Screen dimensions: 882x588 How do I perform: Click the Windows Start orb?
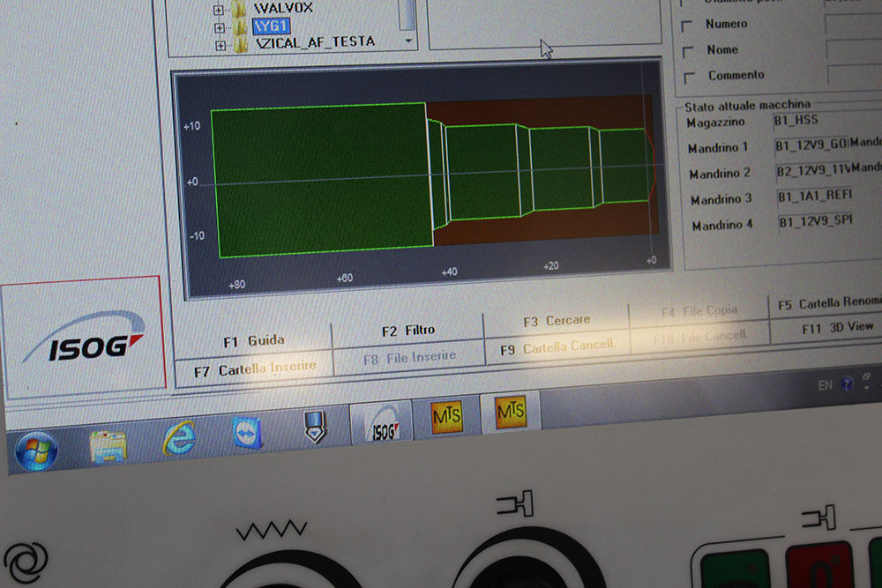[36, 450]
